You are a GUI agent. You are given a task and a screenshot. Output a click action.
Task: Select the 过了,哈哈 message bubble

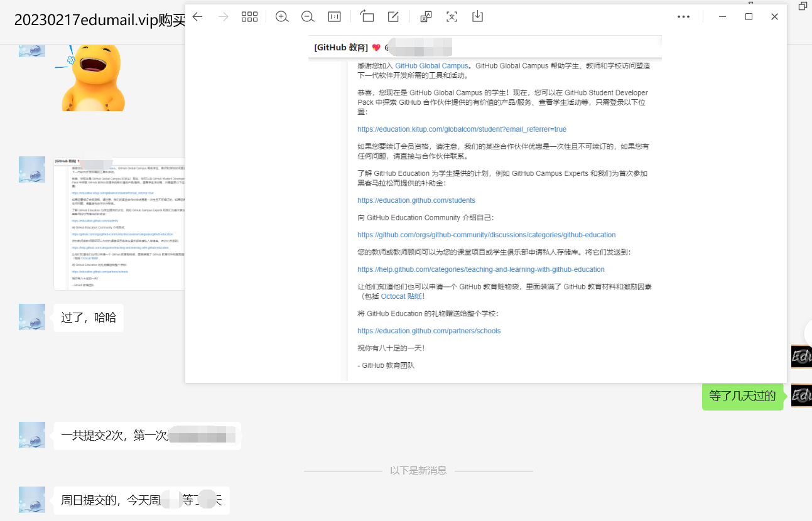click(89, 318)
